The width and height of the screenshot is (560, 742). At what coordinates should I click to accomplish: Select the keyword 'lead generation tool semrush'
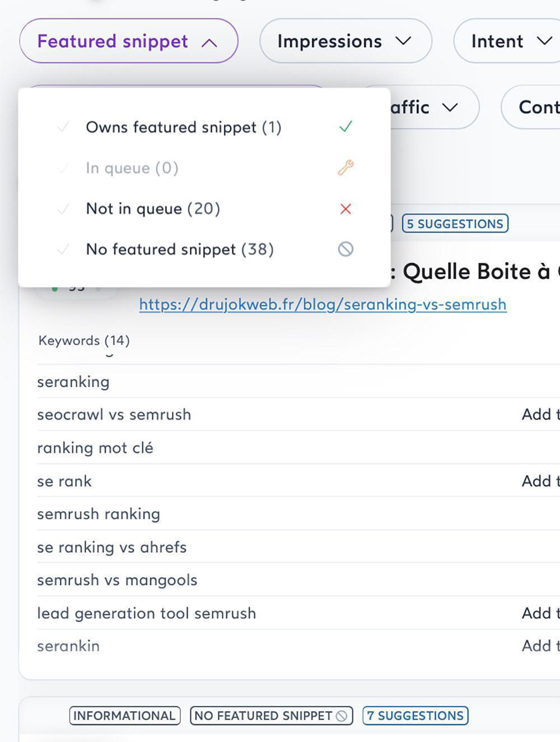[147, 613]
